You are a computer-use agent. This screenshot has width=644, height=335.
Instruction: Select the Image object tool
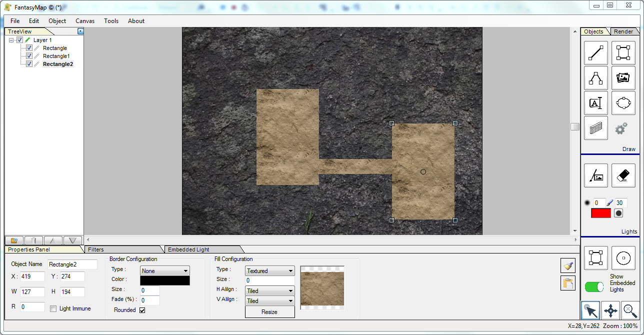click(x=623, y=78)
